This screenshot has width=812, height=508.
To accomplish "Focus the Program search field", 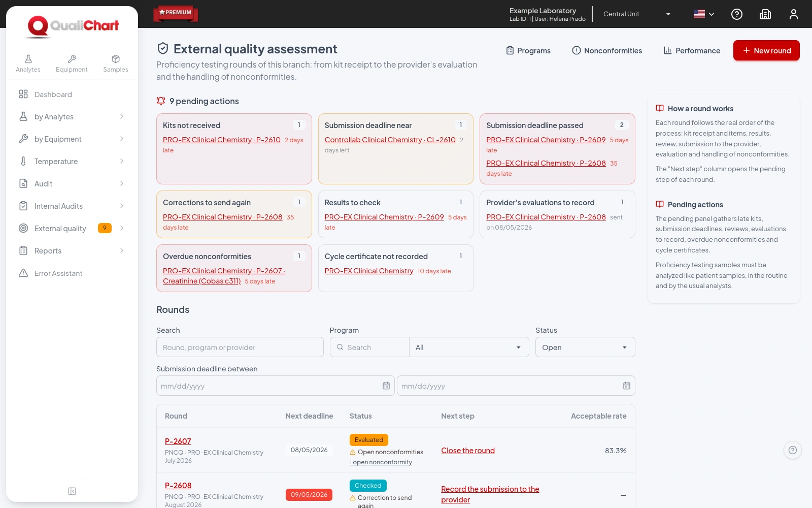I will tap(370, 347).
